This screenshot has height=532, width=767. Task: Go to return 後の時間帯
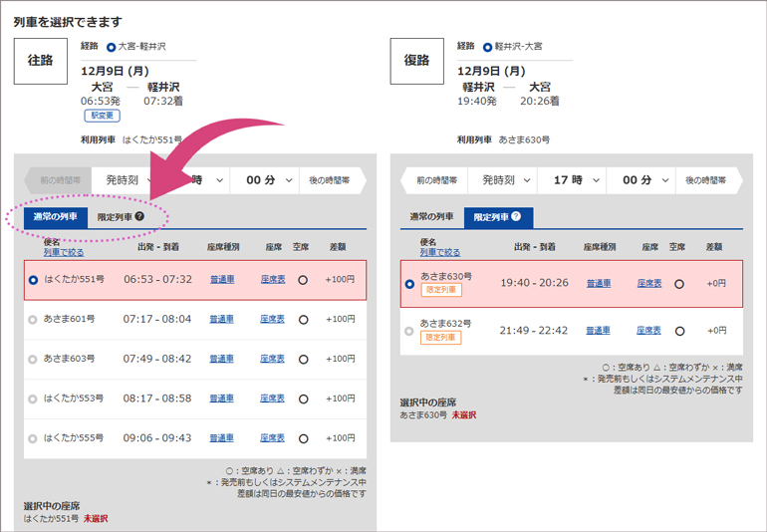point(709,180)
